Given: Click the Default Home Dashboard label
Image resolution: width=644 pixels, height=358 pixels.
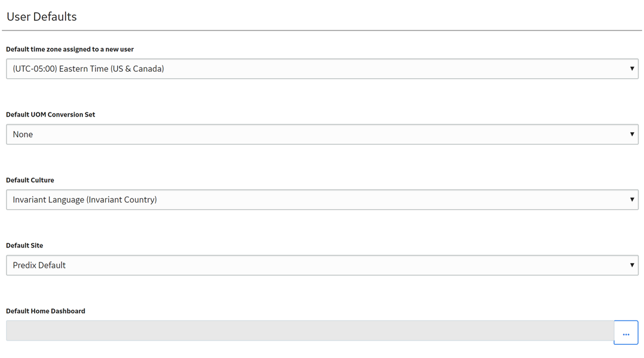Looking at the screenshot, I should point(45,311).
